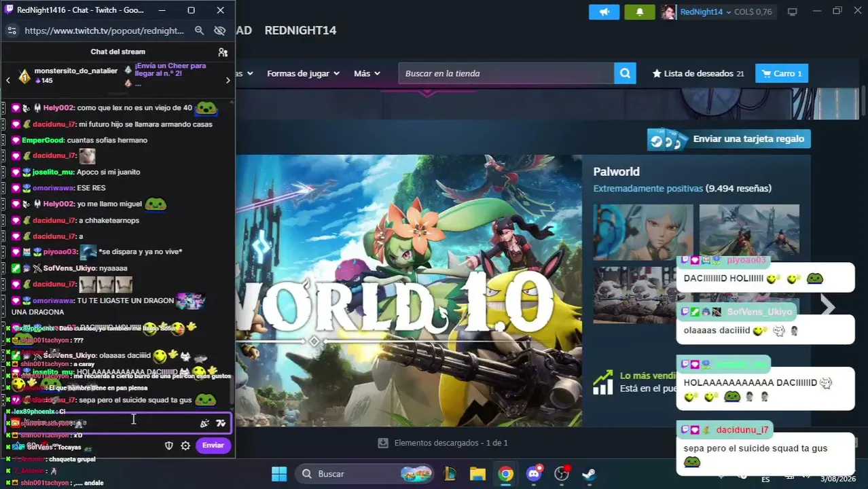
Task: Open 7TV emote menu in chat input
Action: 220,423
